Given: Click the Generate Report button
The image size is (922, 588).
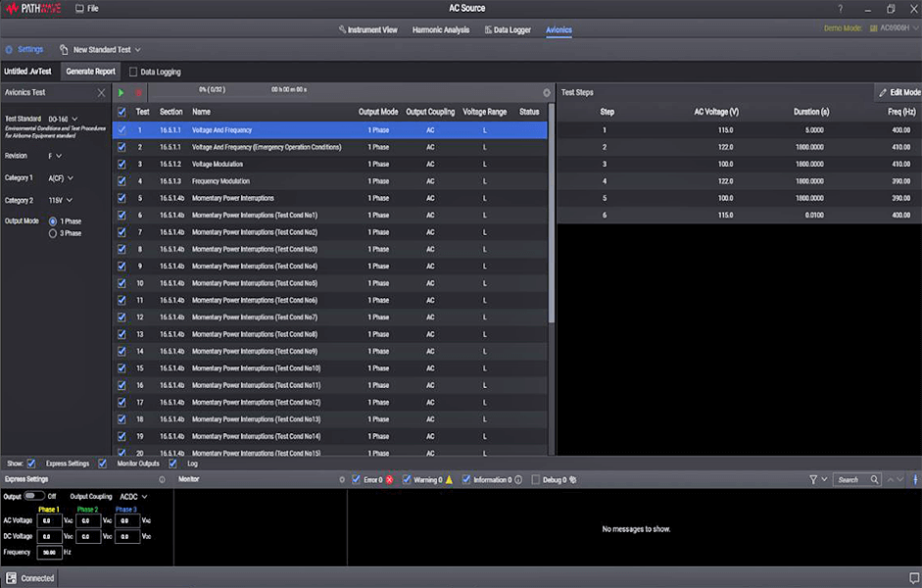Looking at the screenshot, I should click(x=90, y=72).
